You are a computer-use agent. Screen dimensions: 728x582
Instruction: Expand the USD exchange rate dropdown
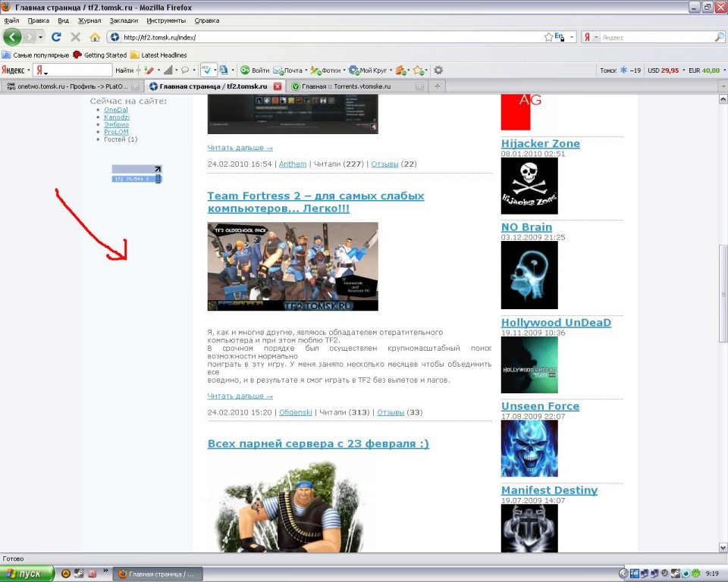[x=684, y=70]
